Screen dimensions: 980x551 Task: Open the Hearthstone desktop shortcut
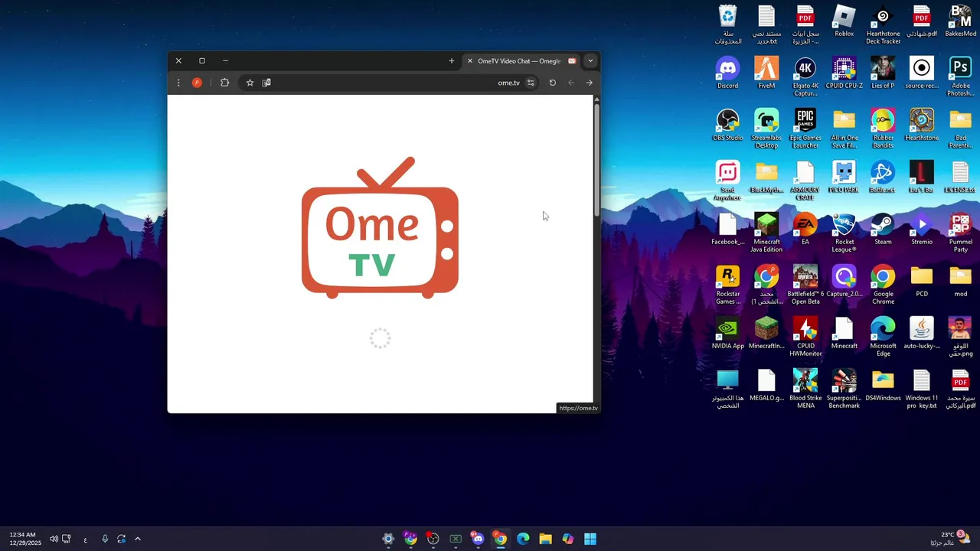922,126
